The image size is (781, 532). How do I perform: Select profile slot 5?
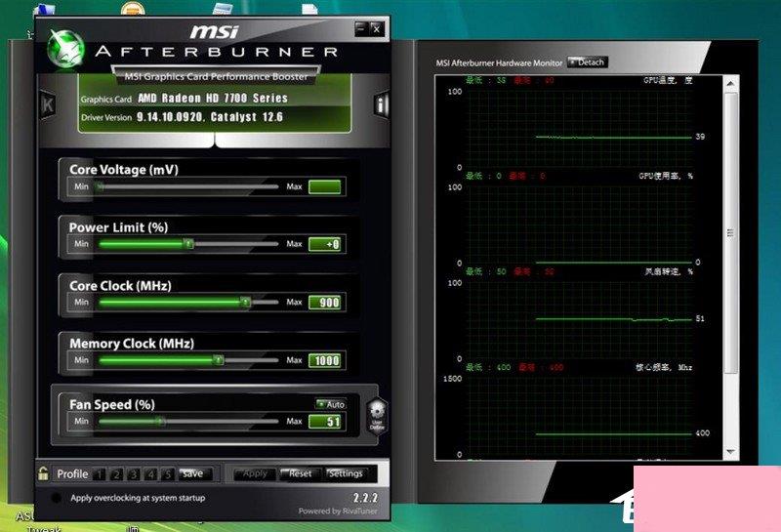[168, 473]
